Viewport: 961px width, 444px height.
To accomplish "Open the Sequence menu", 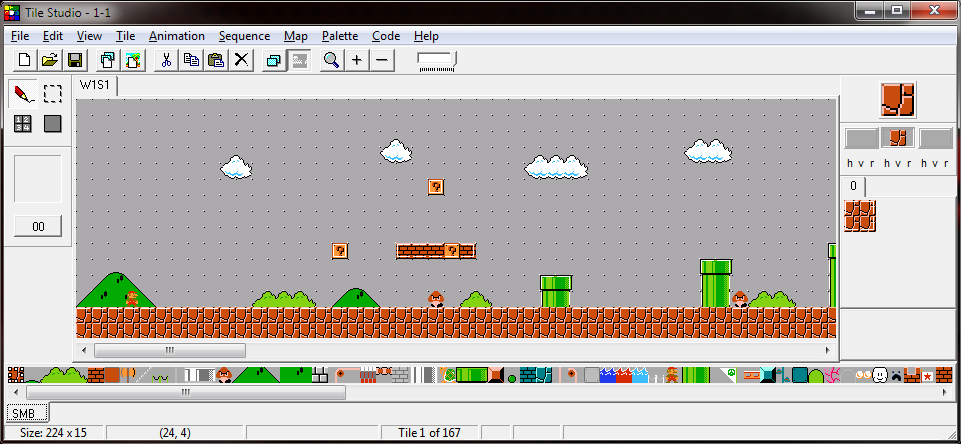I will pyautogui.click(x=244, y=36).
